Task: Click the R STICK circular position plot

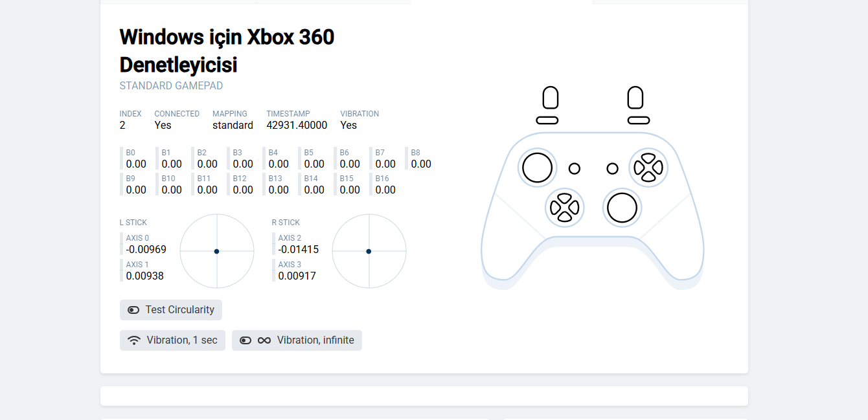Action: 369,251
